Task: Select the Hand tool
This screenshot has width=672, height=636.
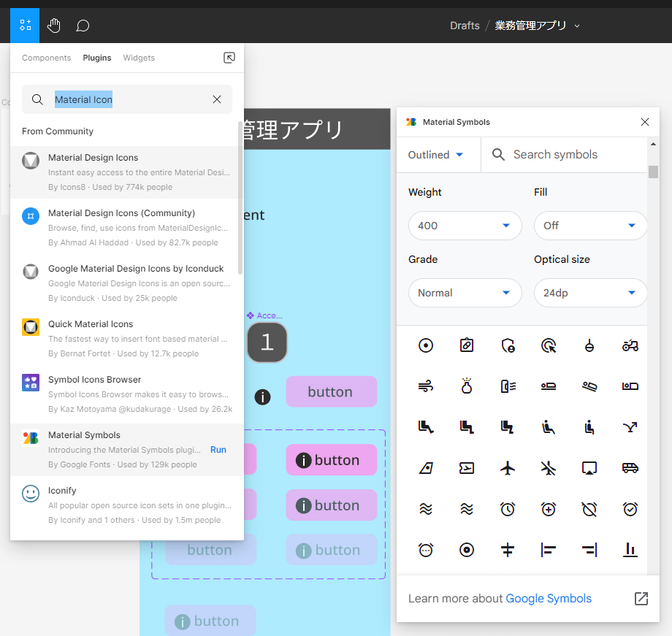Action: (x=54, y=26)
